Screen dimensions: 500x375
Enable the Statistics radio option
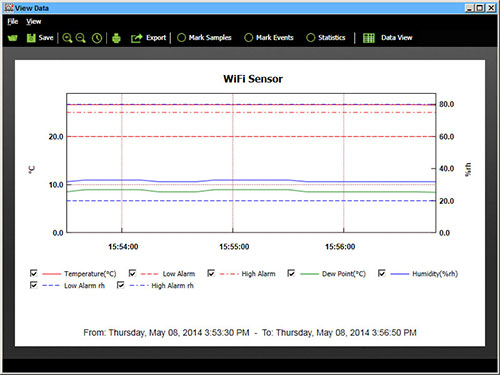[311, 38]
